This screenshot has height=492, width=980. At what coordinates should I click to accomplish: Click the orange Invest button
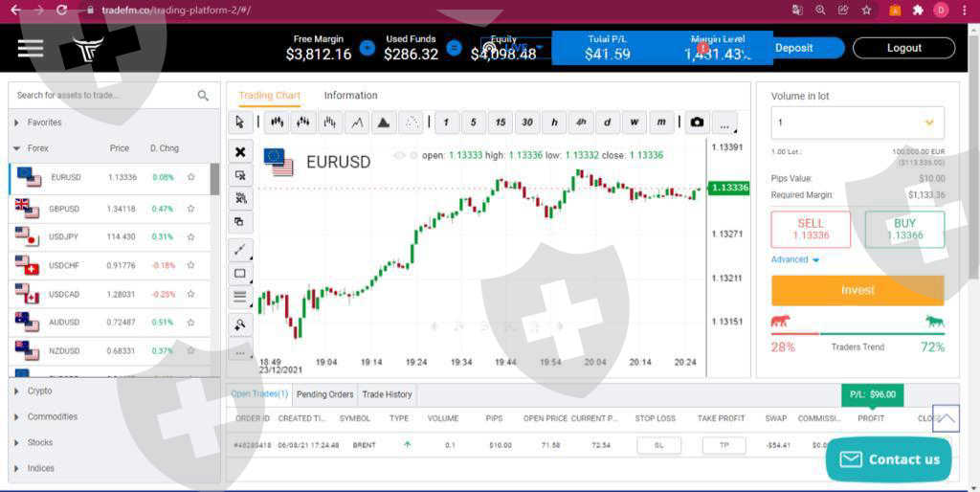click(857, 290)
